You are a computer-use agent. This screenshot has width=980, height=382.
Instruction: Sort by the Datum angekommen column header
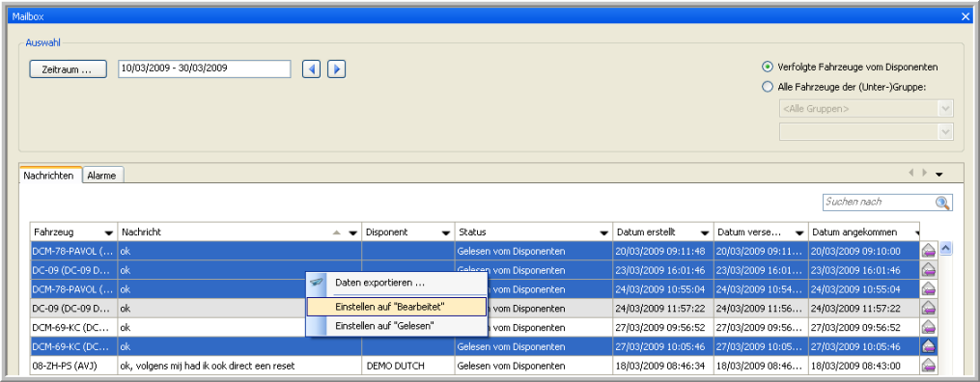tap(864, 232)
